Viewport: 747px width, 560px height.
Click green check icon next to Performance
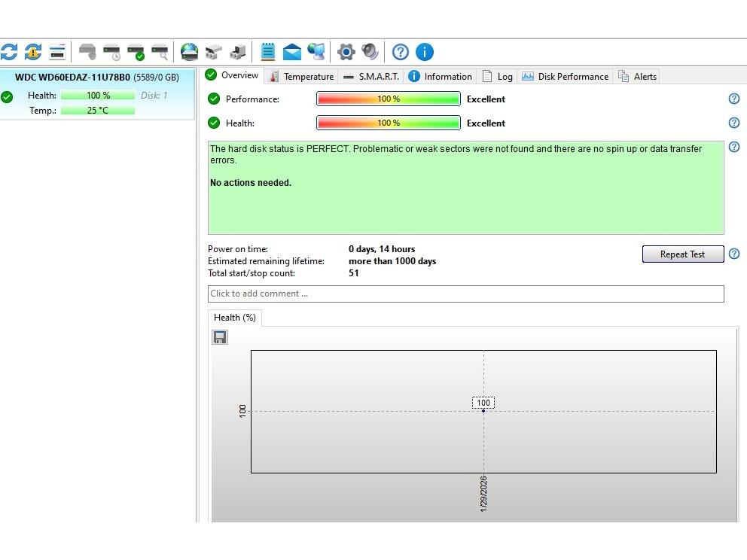pos(214,99)
